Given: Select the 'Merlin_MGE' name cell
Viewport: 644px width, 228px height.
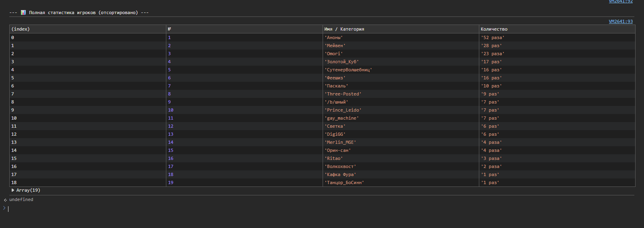Looking at the screenshot, I should [340, 142].
